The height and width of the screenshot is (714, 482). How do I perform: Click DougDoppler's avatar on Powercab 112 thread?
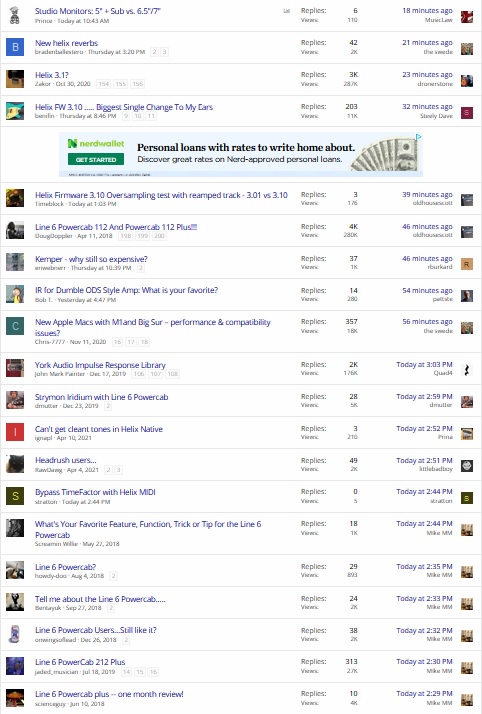point(15,230)
